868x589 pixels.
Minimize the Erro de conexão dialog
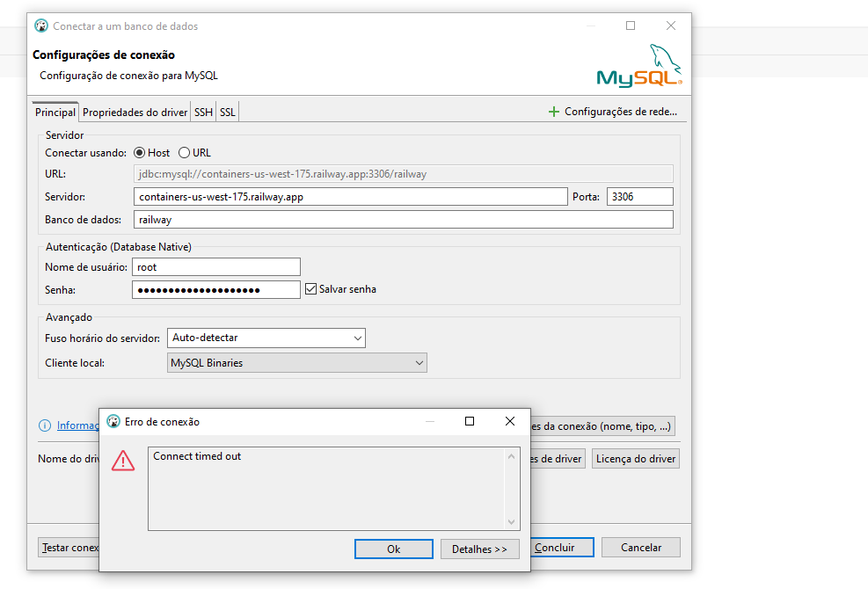(x=429, y=421)
